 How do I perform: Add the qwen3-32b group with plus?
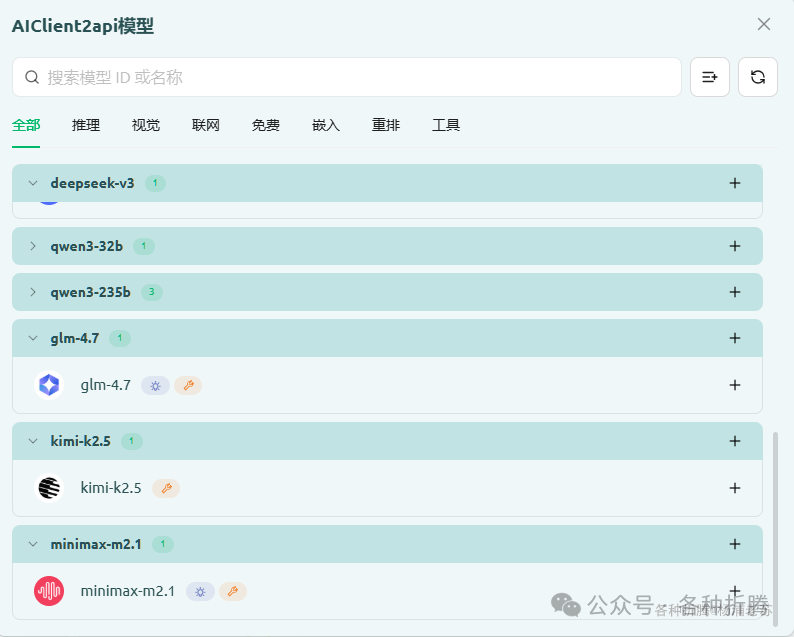tap(735, 246)
